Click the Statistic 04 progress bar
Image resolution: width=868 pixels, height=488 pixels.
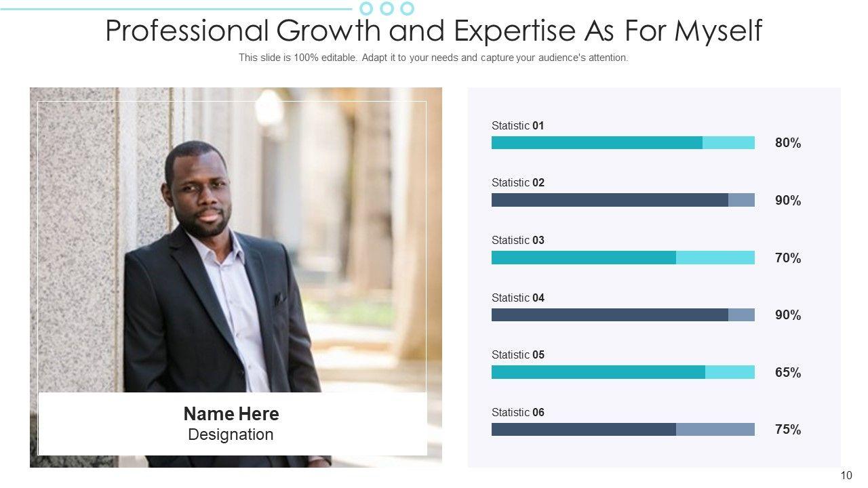pyautogui.click(x=623, y=314)
